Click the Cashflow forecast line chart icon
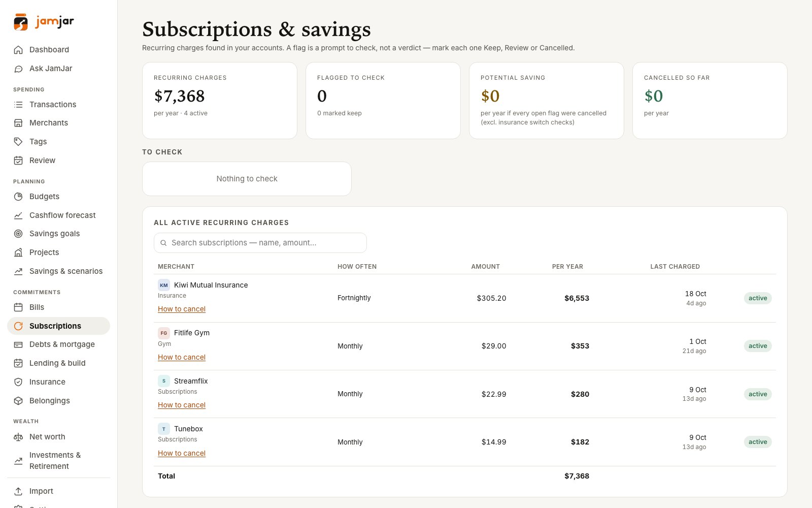The height and width of the screenshot is (508, 812). point(18,215)
